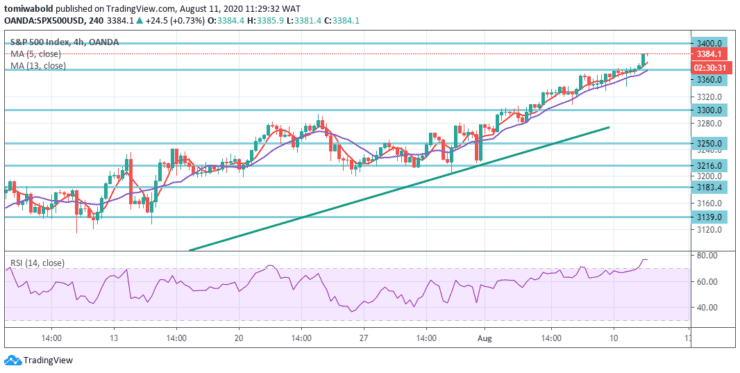Click the current price tag 3384.1

pos(710,53)
